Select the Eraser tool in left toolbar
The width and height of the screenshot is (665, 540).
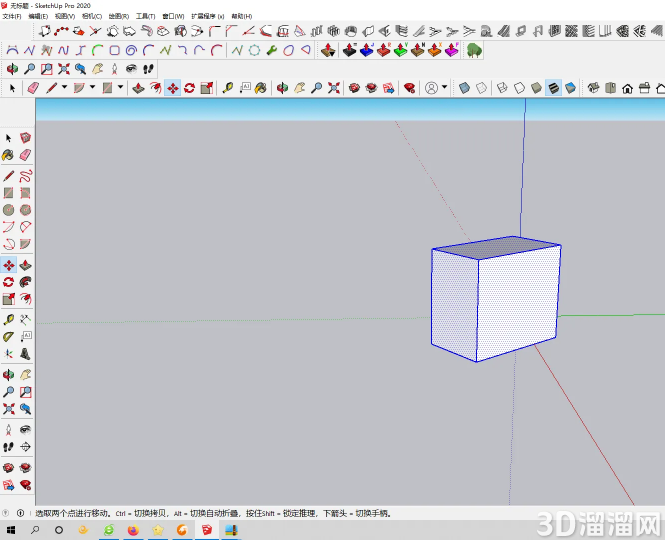(25, 155)
